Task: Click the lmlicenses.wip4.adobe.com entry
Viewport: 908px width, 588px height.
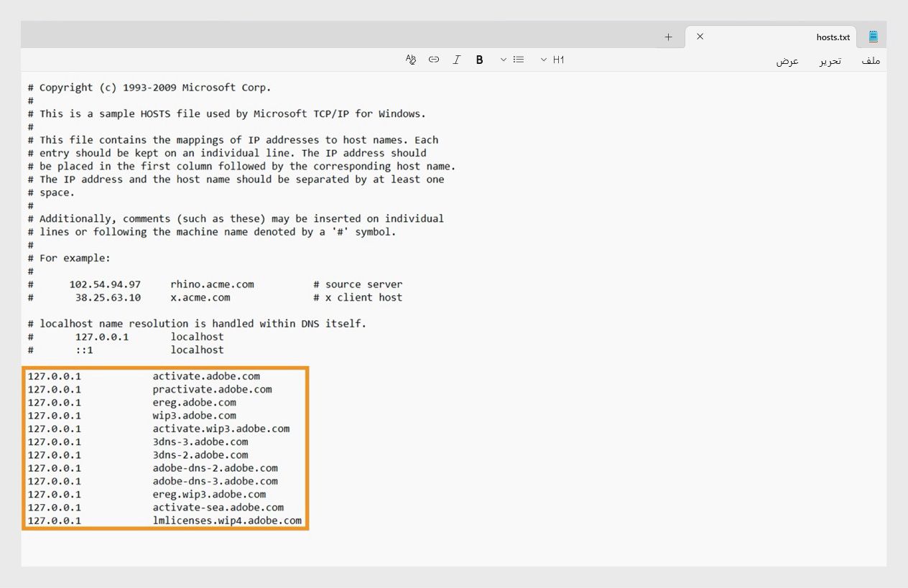Action: coord(227,521)
